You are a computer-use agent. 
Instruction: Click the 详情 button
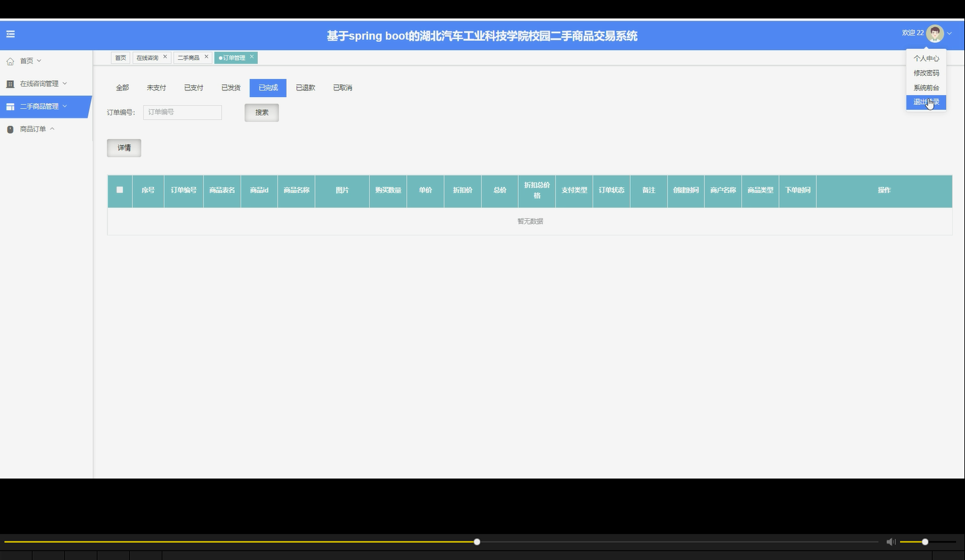[124, 148]
